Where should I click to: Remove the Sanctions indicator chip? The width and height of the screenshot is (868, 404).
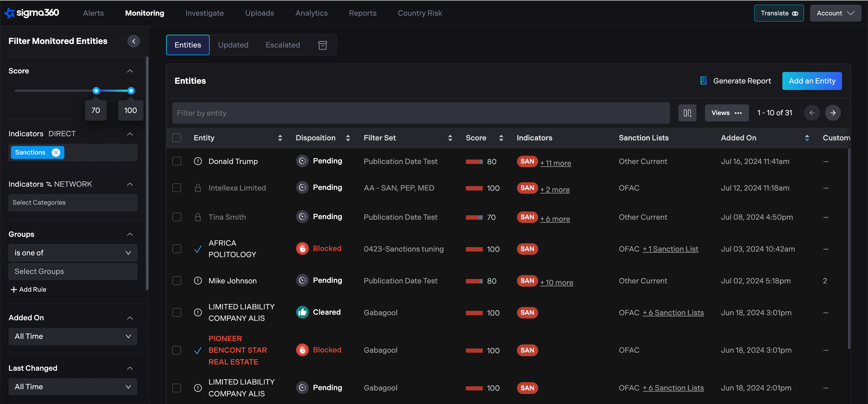(x=56, y=152)
